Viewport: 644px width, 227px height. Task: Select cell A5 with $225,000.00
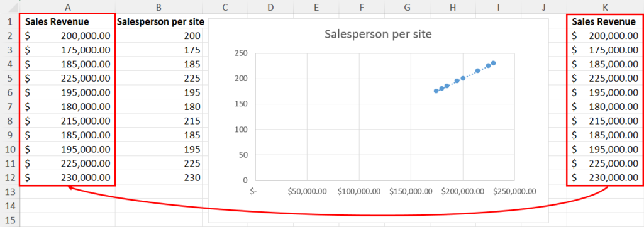(67, 79)
